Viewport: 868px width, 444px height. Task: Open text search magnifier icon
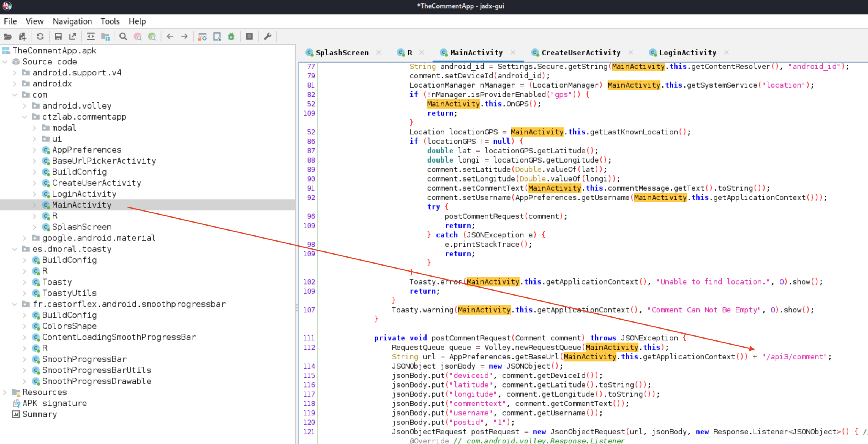pyautogui.click(x=123, y=36)
